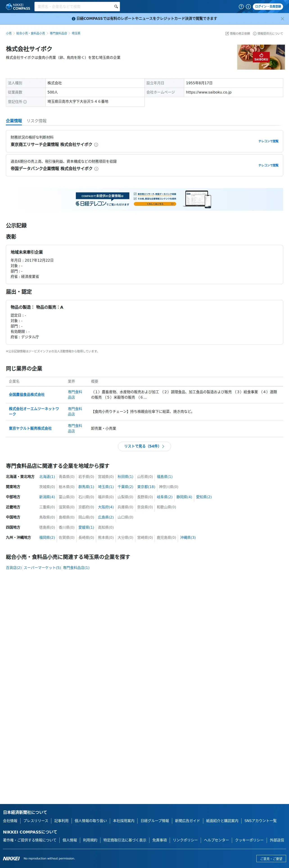Click the 情報の修正依頼 edit icon
The height and width of the screenshot is (868, 289).
click(x=227, y=33)
